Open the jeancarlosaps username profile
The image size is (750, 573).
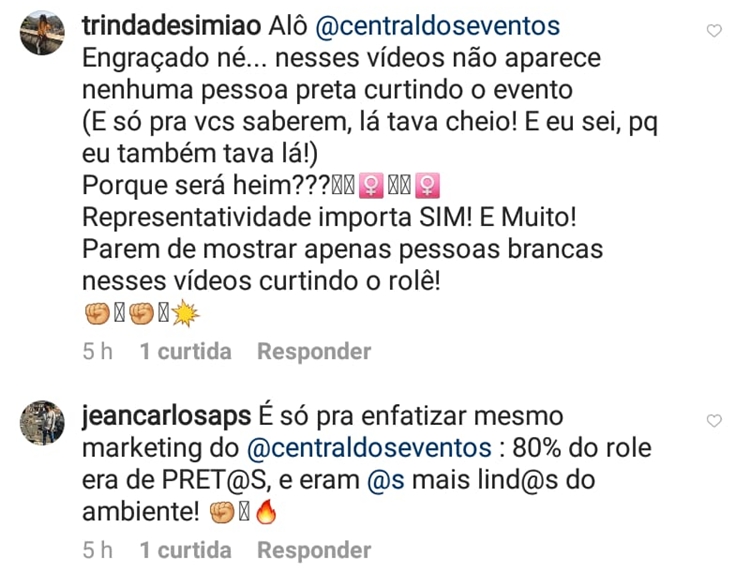coord(166,417)
